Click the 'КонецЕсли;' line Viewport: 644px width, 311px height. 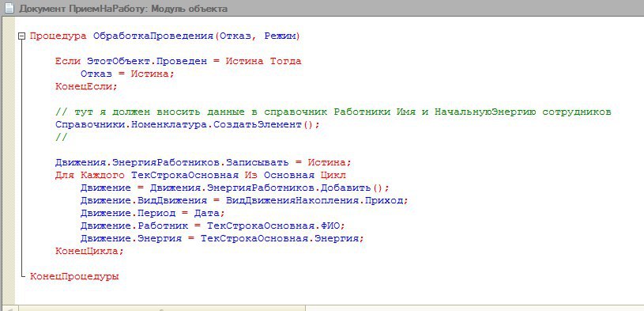[x=87, y=87]
